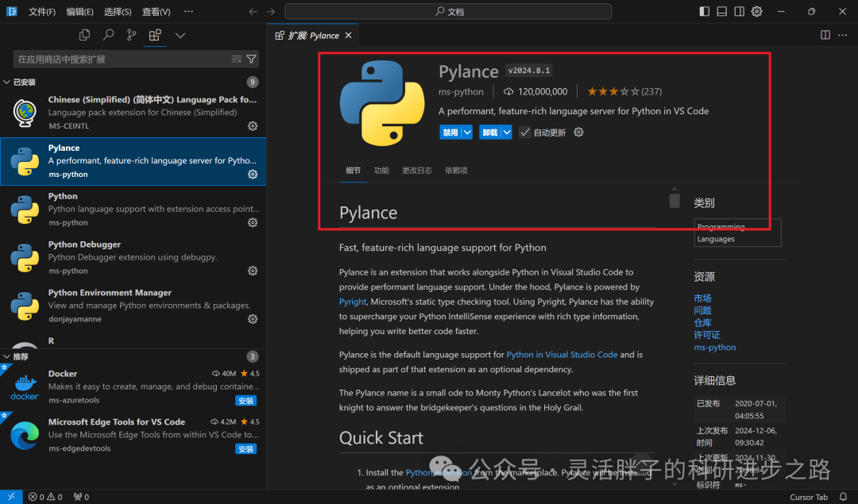858x504 pixels.
Task: Click the Programming Languages category tag
Action: tap(737, 233)
